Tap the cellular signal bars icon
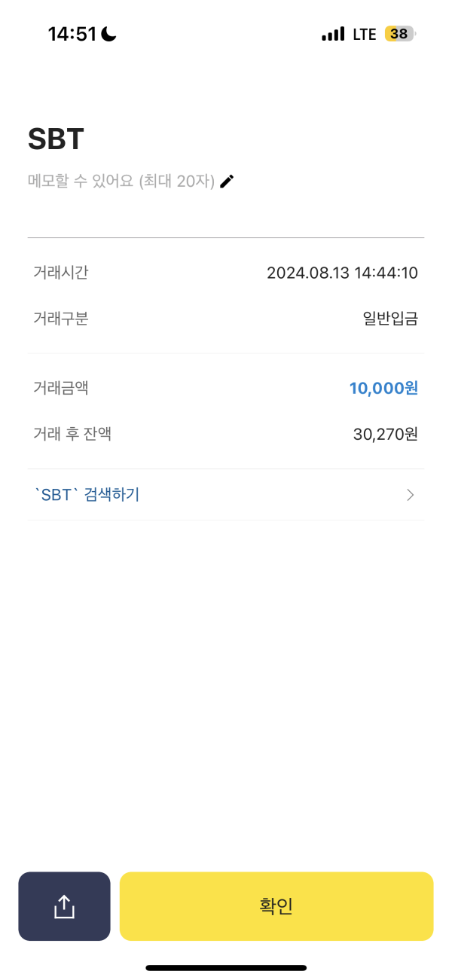The image size is (452, 980). click(332, 34)
